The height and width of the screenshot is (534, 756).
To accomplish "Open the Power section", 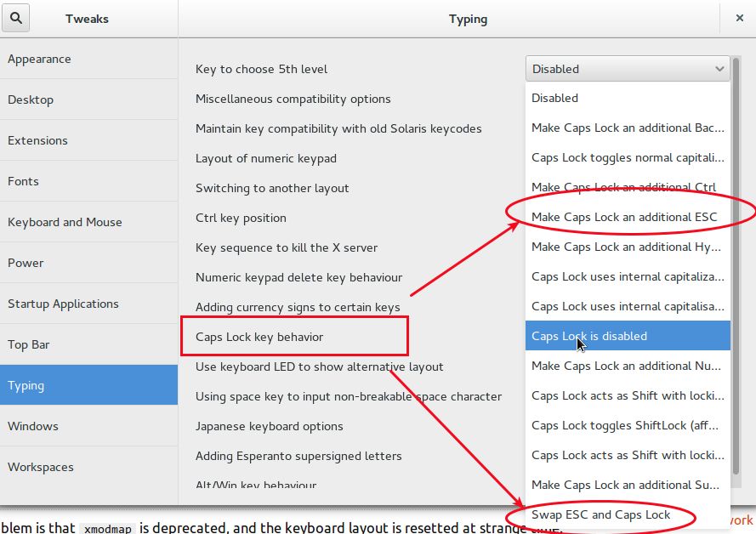I will click(x=88, y=263).
